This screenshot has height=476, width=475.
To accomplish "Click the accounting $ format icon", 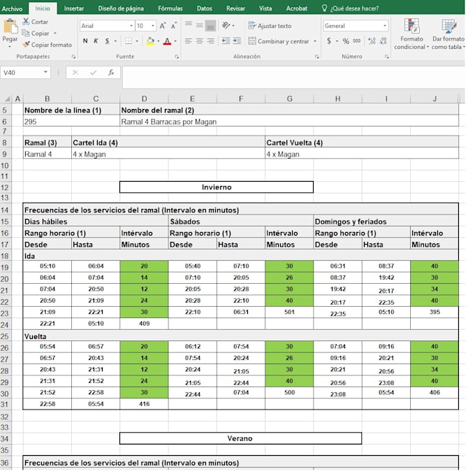I will (x=329, y=41).
